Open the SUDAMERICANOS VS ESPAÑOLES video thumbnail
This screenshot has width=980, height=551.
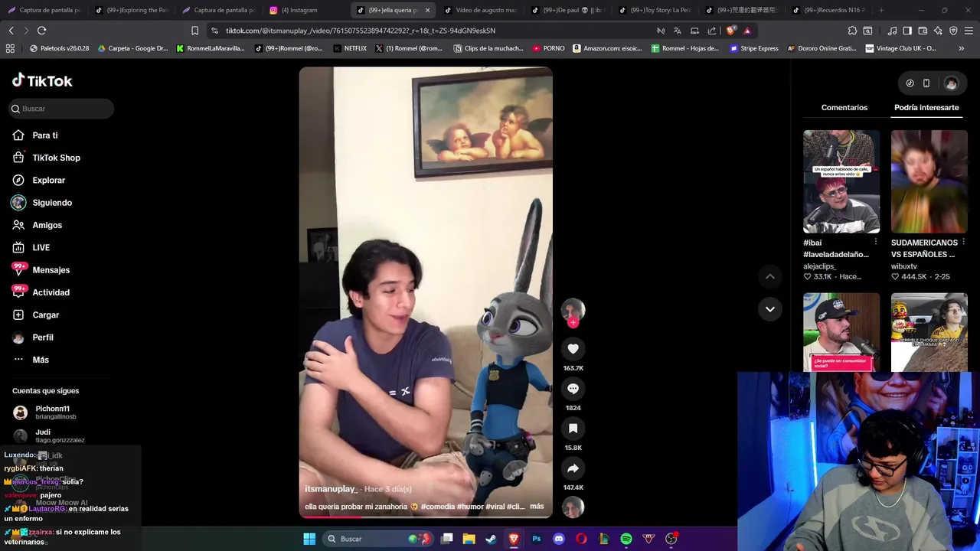click(x=929, y=181)
